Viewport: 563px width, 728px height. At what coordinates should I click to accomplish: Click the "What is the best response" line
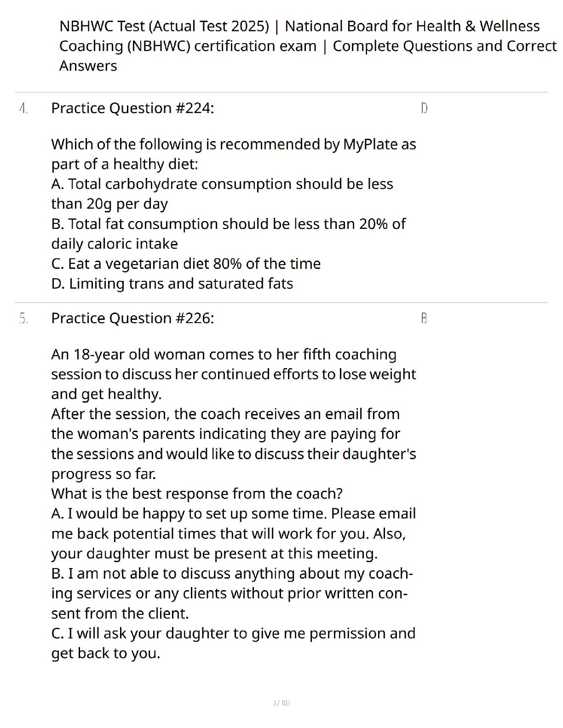(x=197, y=494)
